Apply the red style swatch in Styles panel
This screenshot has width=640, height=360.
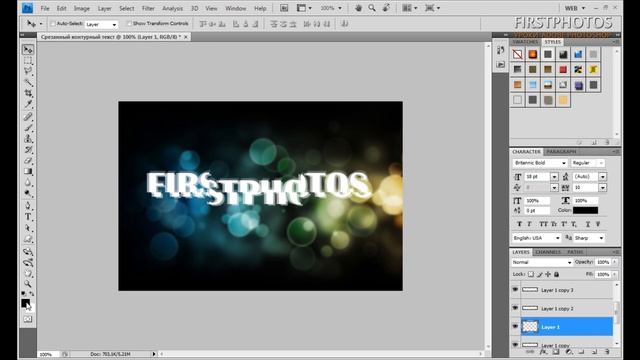(563, 70)
